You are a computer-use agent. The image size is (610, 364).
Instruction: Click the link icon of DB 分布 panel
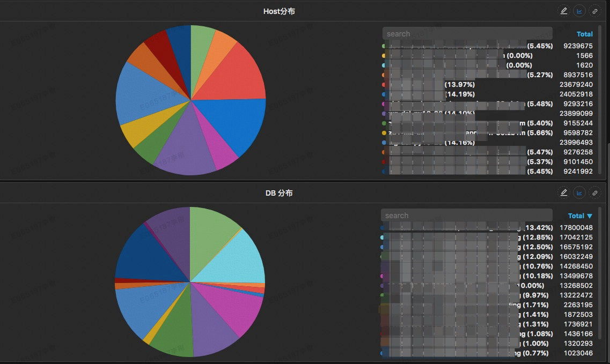pos(595,192)
